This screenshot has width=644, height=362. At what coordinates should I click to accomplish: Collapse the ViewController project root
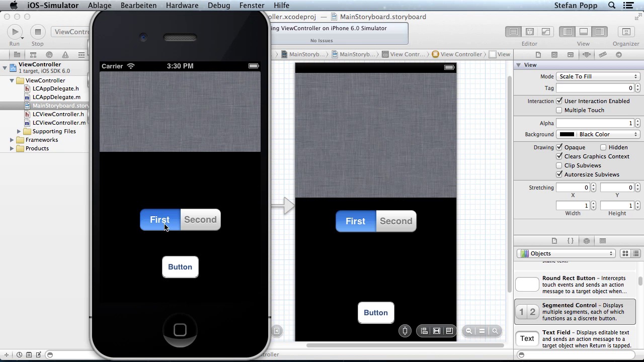coord(5,67)
